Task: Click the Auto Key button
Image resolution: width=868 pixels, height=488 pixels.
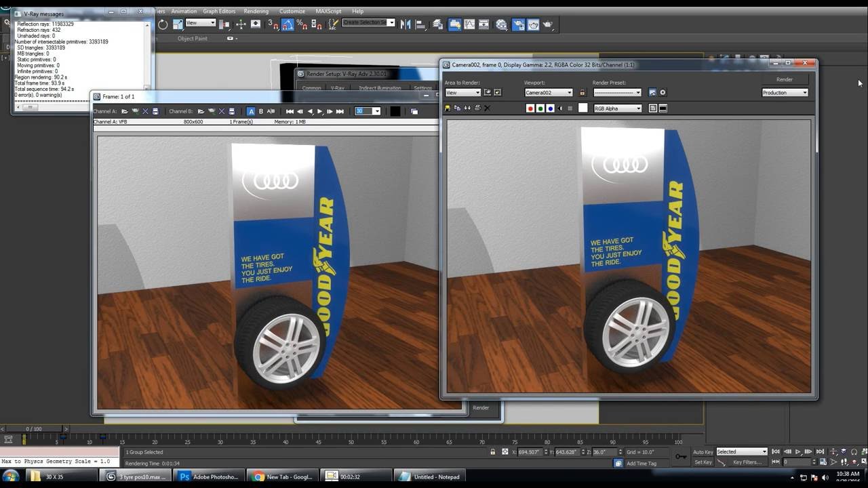Action: tap(703, 452)
